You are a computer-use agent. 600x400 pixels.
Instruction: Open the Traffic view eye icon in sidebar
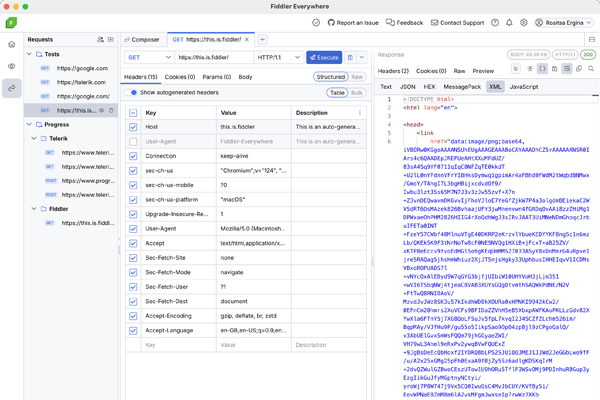(x=11, y=67)
